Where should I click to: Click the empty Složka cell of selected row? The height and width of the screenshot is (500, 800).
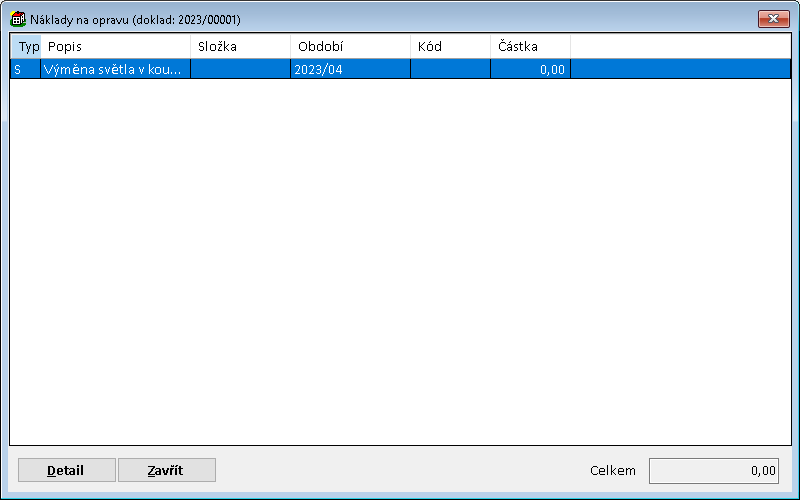tap(240, 69)
